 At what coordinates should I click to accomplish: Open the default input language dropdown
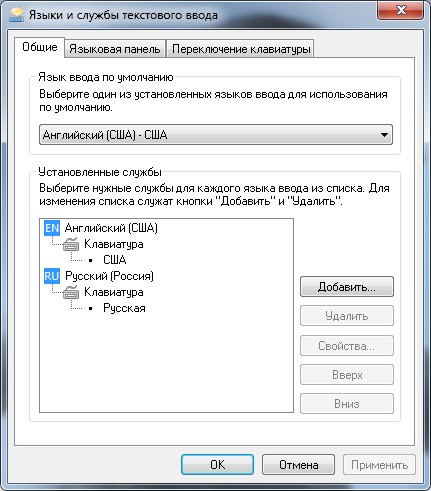tap(216, 135)
